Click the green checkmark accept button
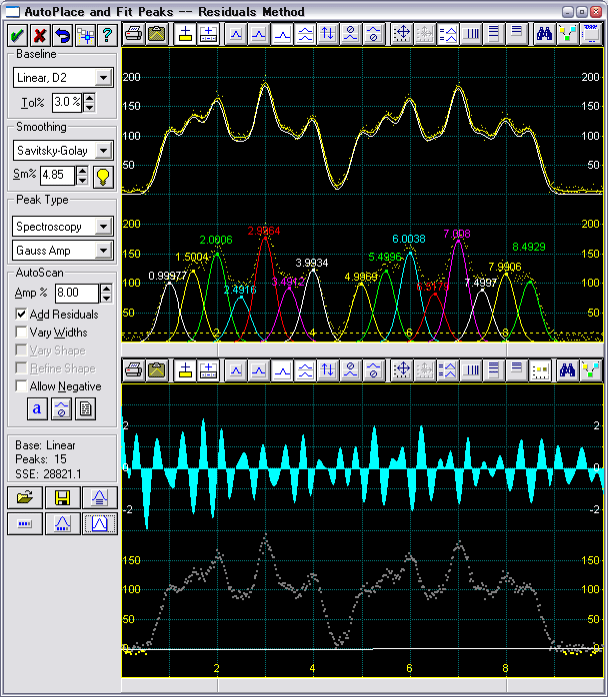Viewport: 608px width, 697px height. [17, 35]
